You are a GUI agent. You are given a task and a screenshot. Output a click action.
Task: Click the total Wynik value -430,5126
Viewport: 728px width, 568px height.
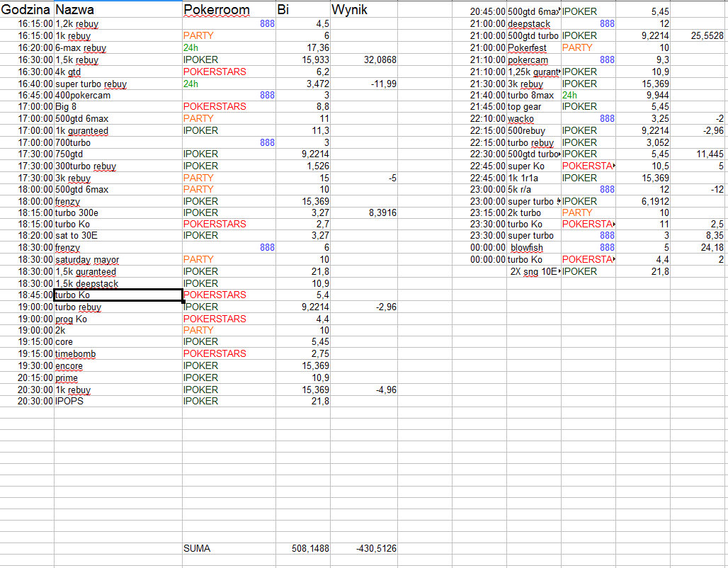click(x=364, y=548)
